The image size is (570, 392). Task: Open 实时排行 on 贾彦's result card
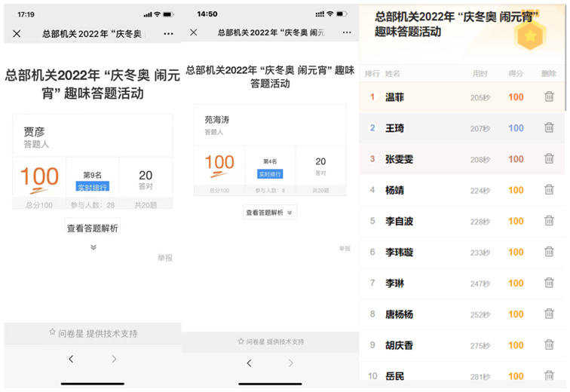click(92, 187)
